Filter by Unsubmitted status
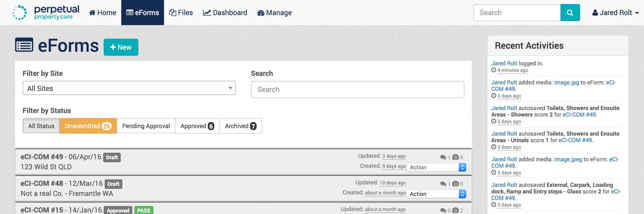Image resolution: width=644 pixels, height=214 pixels. pyautogui.click(x=88, y=126)
